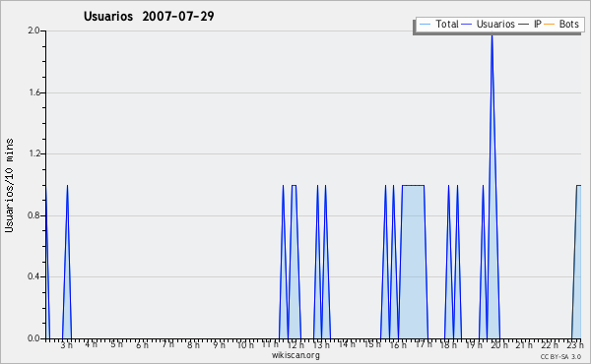Click the chart title Usuarios 2007-07-29
Viewport: 591px width, 364px height.
tap(149, 16)
